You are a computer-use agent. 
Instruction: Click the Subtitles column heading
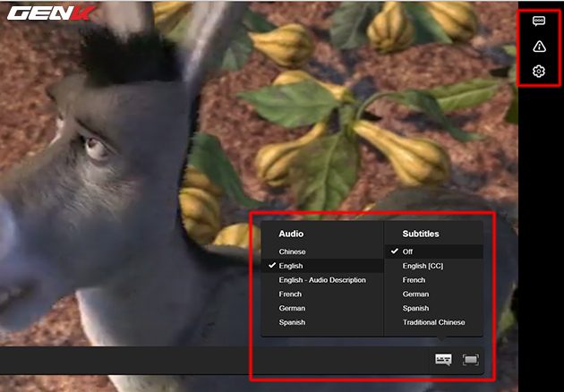tap(421, 234)
